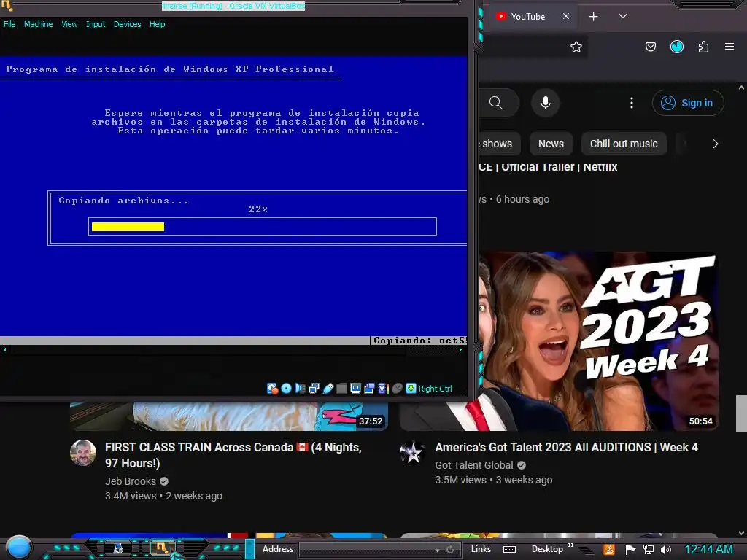This screenshot has height=560, width=747.
Task: Open the audio indicator in VirtualBox status bar
Action: (x=300, y=389)
